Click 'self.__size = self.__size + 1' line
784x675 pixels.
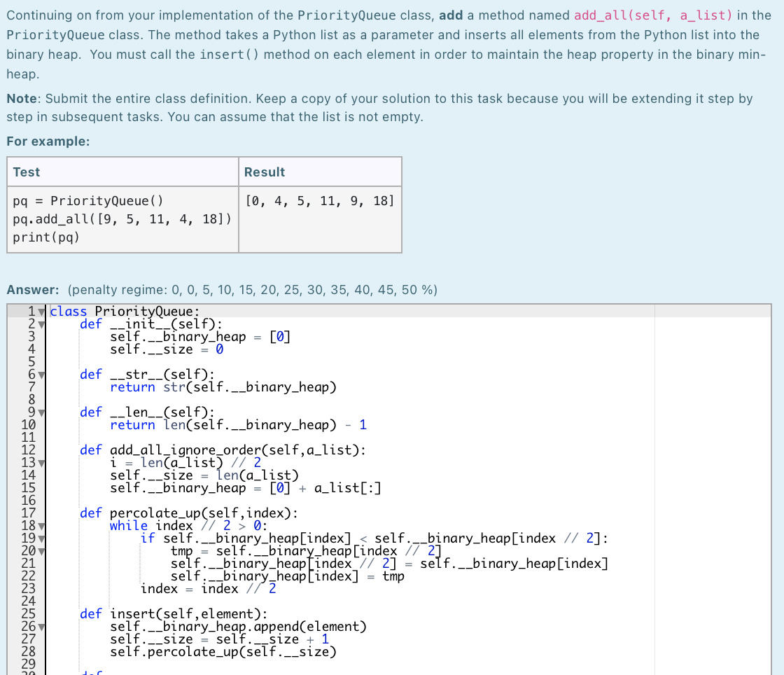(219, 639)
